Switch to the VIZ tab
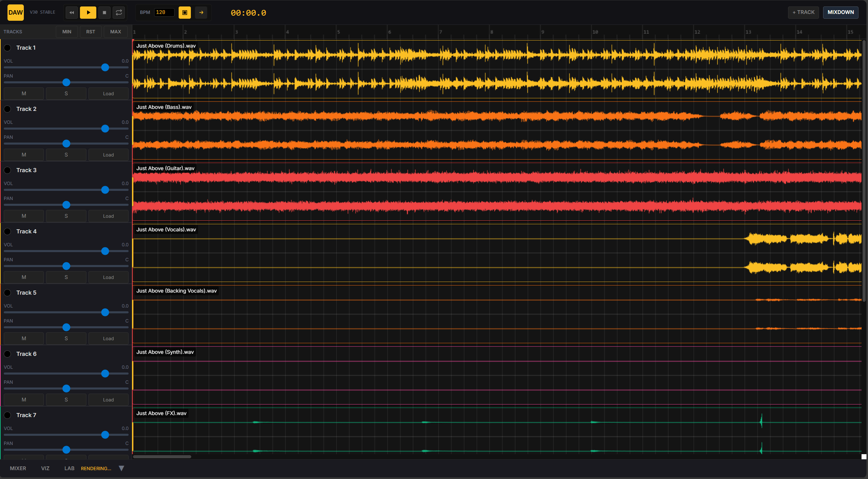This screenshot has height=479, width=868. (45, 468)
